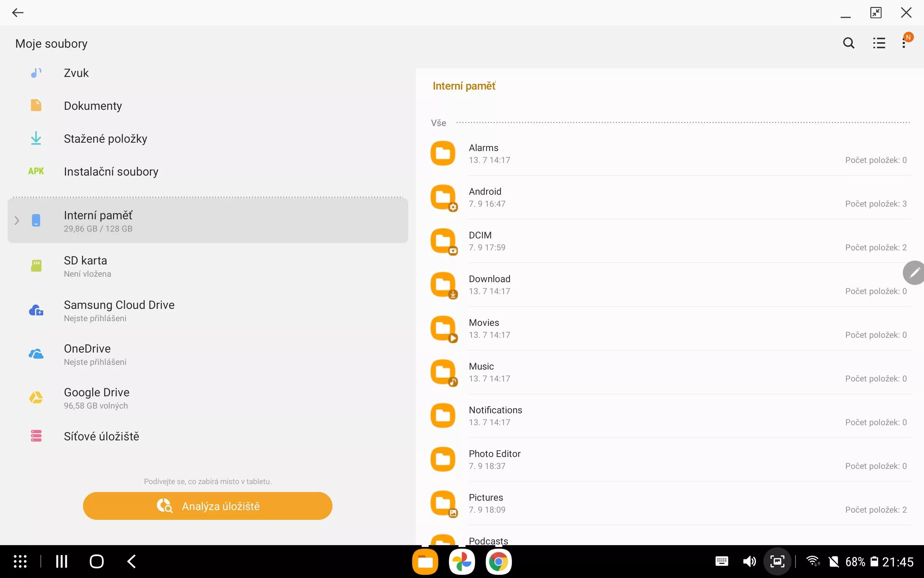This screenshot has width=924, height=578.
Task: Open the Notifications folder icon
Action: (443, 415)
